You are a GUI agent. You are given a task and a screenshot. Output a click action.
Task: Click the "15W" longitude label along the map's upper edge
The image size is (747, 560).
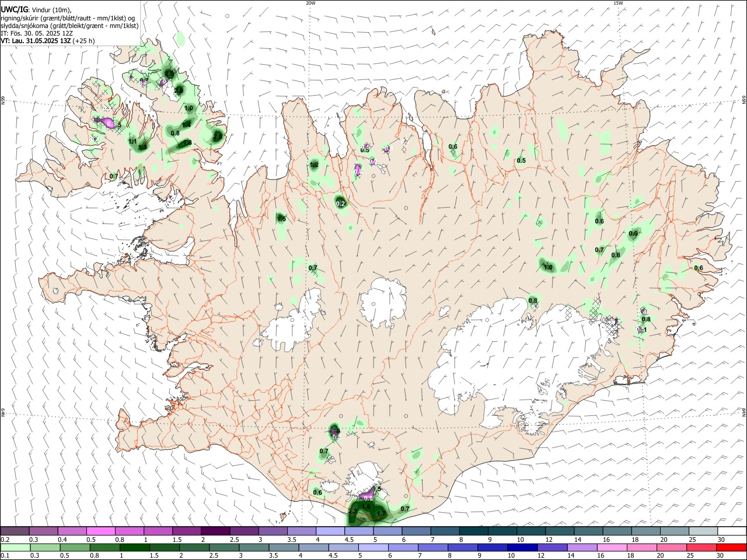click(618, 3)
